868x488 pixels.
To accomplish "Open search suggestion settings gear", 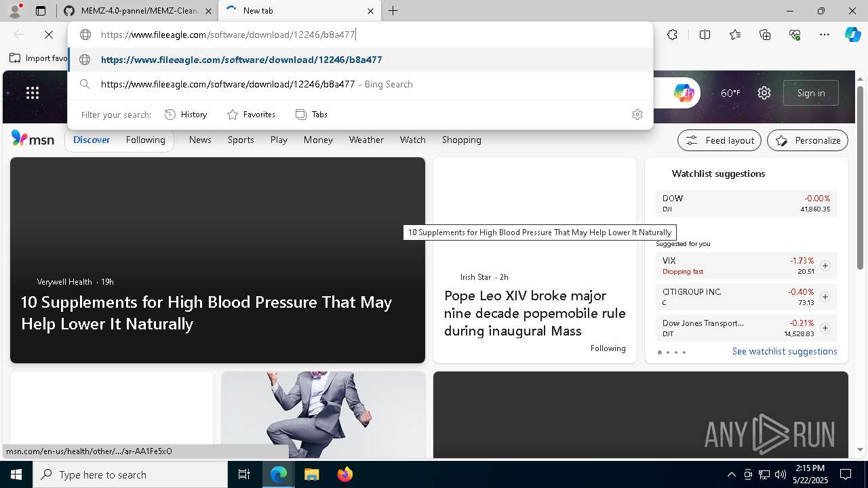I will 637,115.
